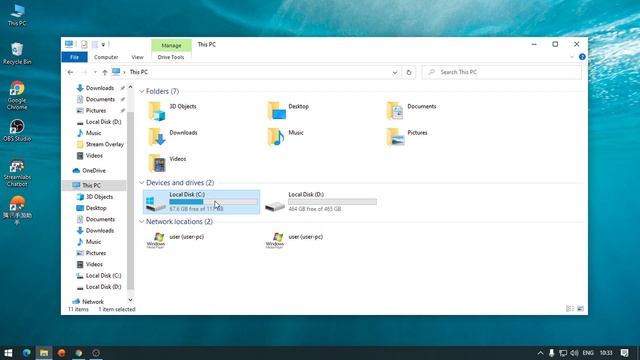Screen dimensions: 640x360
Task: Select Stream Overlay in sidebar
Action: pos(100,144)
